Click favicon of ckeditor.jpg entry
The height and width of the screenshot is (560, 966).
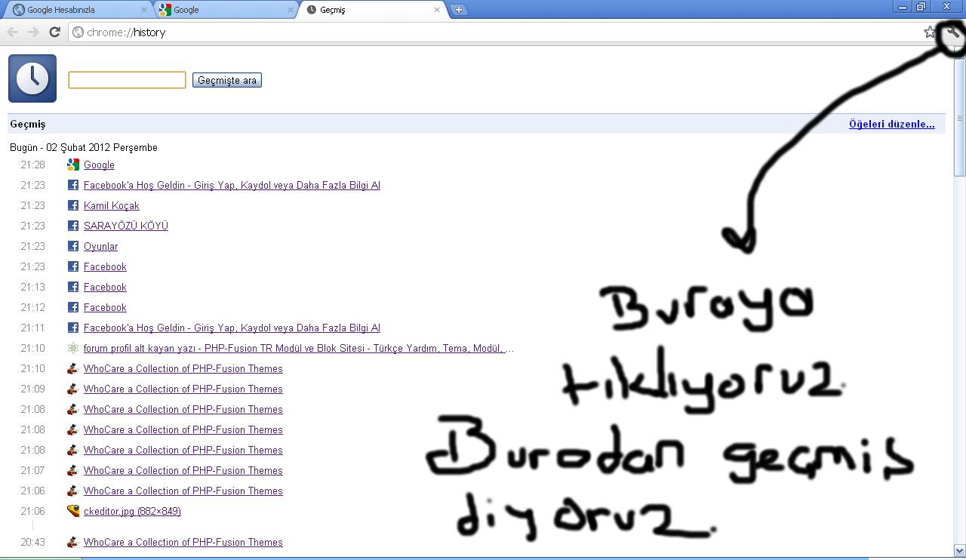(x=73, y=511)
